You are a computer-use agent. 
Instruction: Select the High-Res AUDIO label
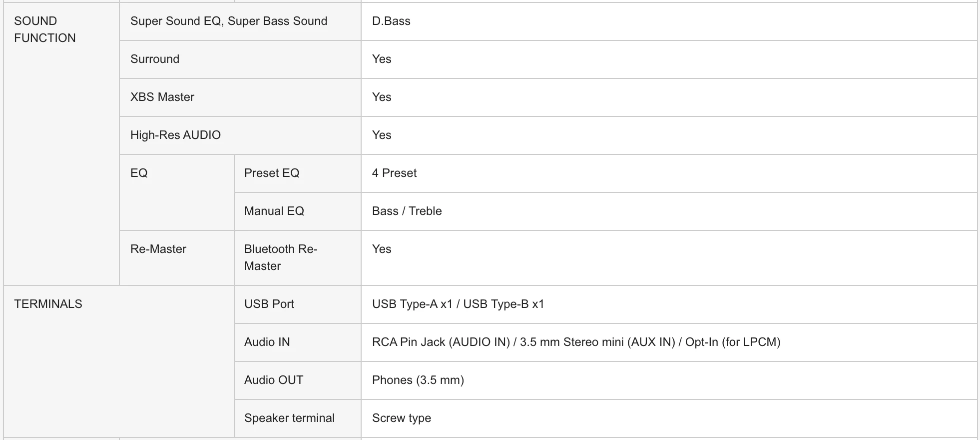175,135
